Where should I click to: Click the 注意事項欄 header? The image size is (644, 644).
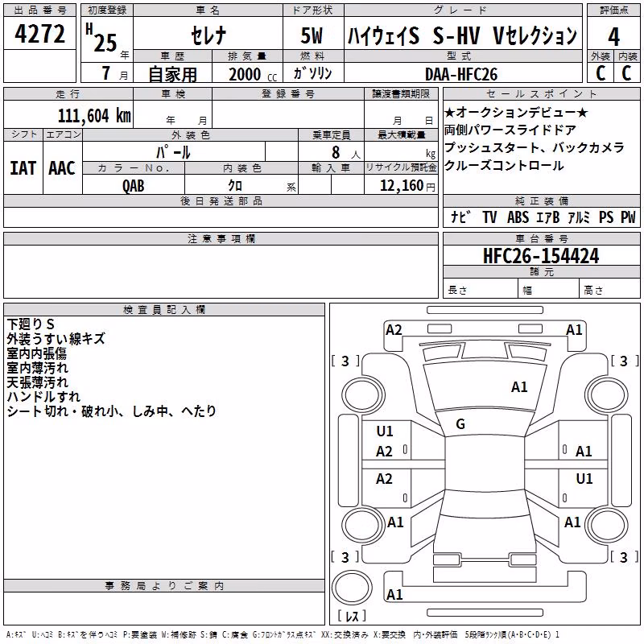coord(221,238)
